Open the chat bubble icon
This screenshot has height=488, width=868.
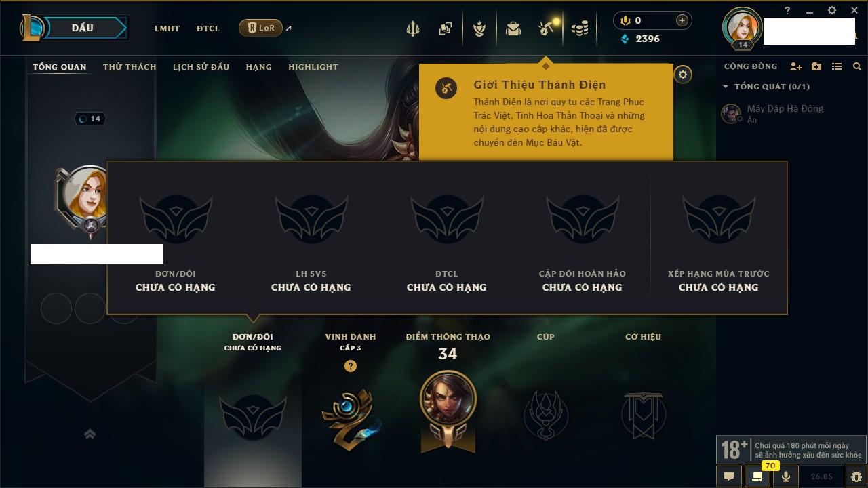tap(729, 476)
